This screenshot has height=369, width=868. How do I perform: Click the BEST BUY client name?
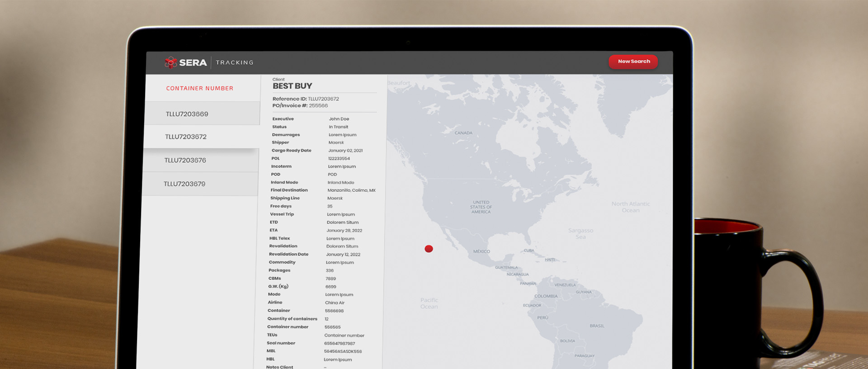pos(292,86)
